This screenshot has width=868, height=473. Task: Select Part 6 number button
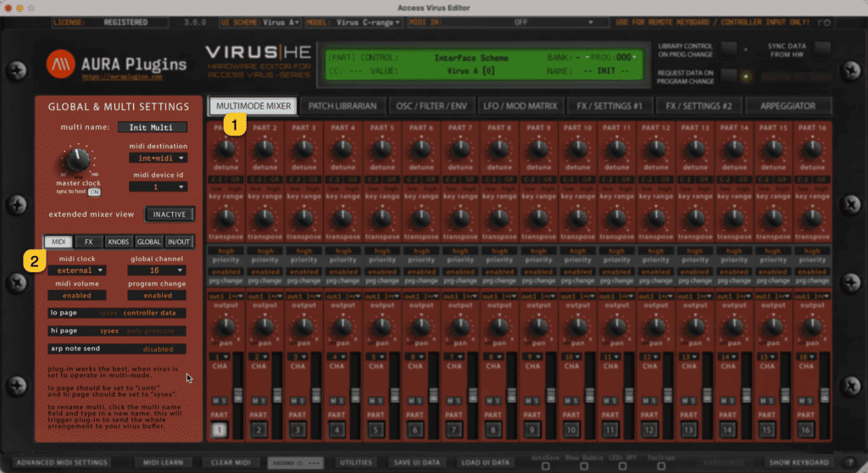[x=415, y=429]
